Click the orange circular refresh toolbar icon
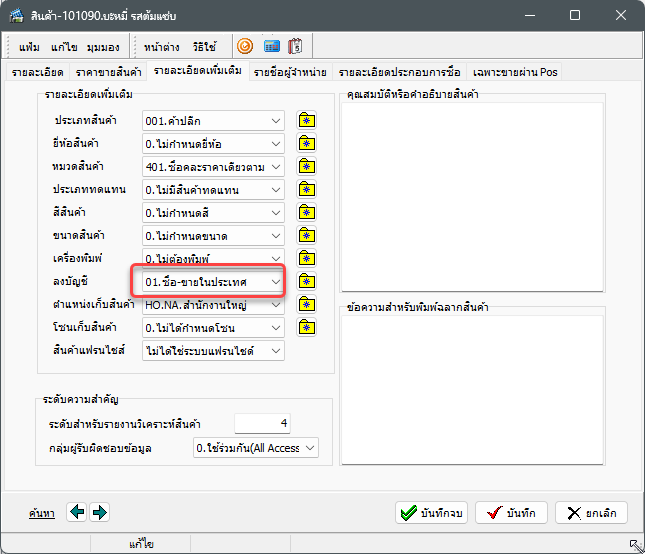Image resolution: width=645 pixels, height=554 pixels. (245, 46)
